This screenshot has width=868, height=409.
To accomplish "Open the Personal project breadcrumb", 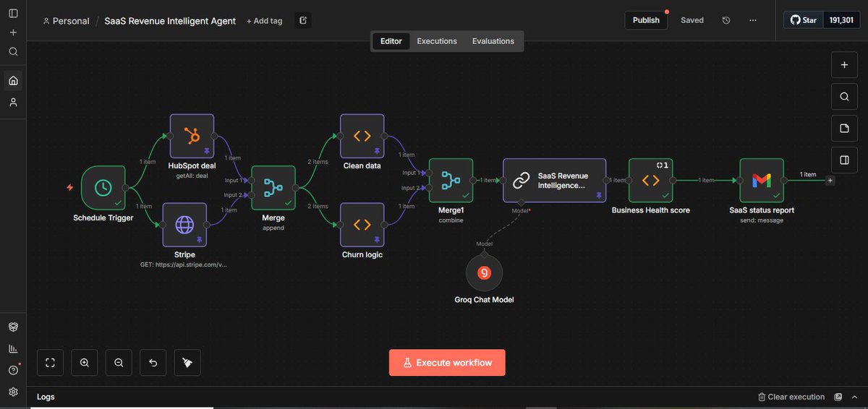I will 67,21.
